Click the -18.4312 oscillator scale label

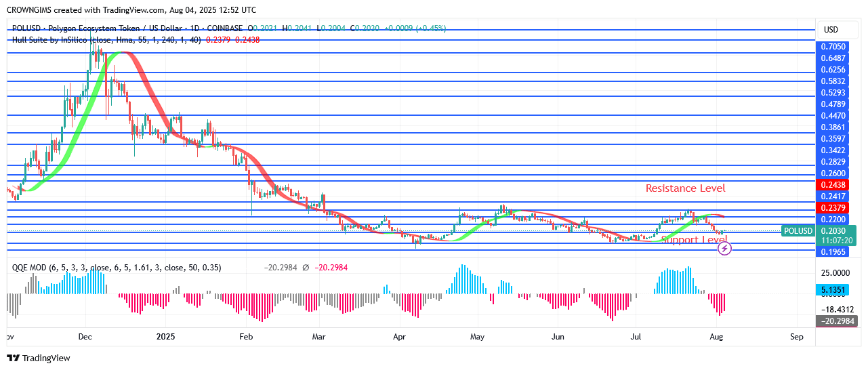click(837, 309)
